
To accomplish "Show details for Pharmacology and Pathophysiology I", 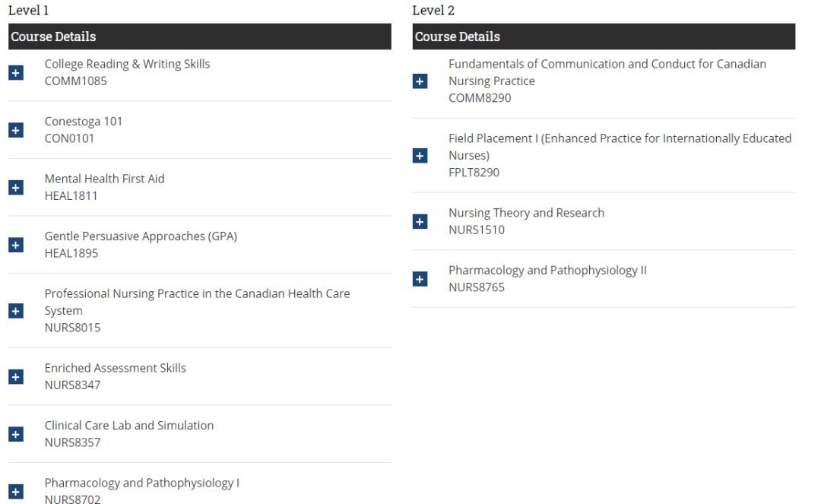I will click(16, 492).
